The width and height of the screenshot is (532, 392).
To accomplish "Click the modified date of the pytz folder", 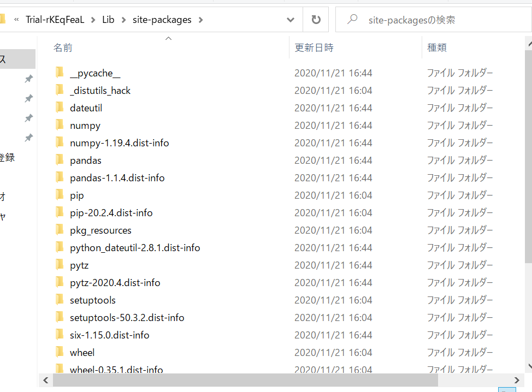I will [333, 265].
